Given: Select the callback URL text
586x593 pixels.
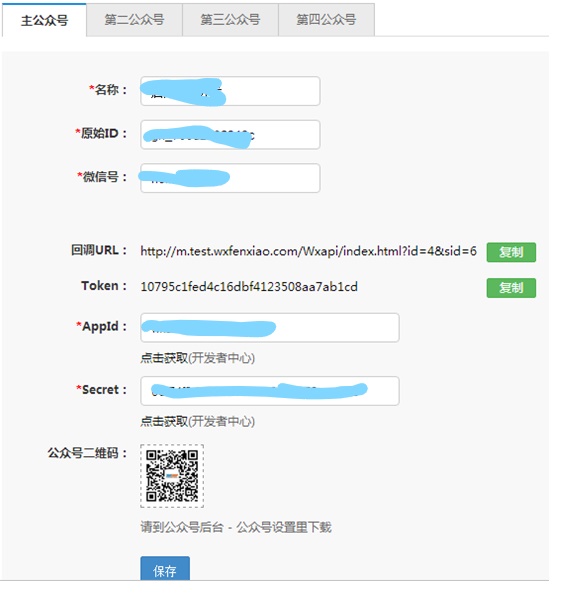Looking at the screenshot, I should 308,251.
